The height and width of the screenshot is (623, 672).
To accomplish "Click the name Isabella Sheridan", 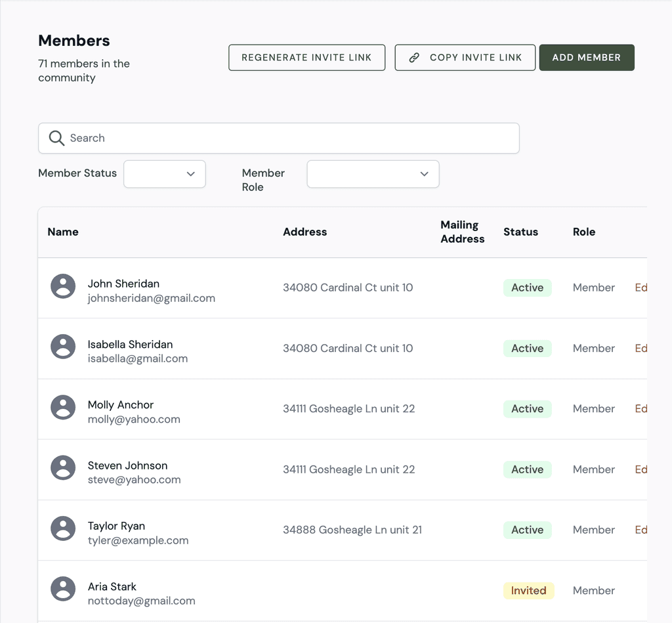I will pyautogui.click(x=131, y=344).
